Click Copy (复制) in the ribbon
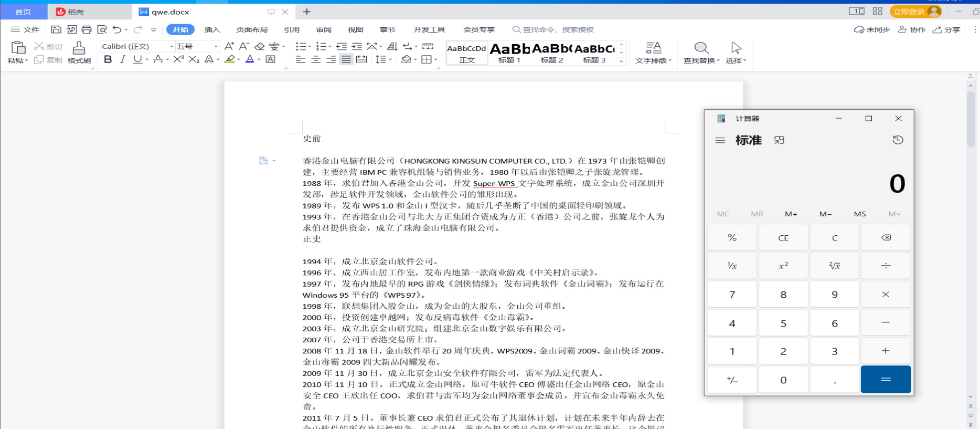The image size is (980, 429). [48, 60]
